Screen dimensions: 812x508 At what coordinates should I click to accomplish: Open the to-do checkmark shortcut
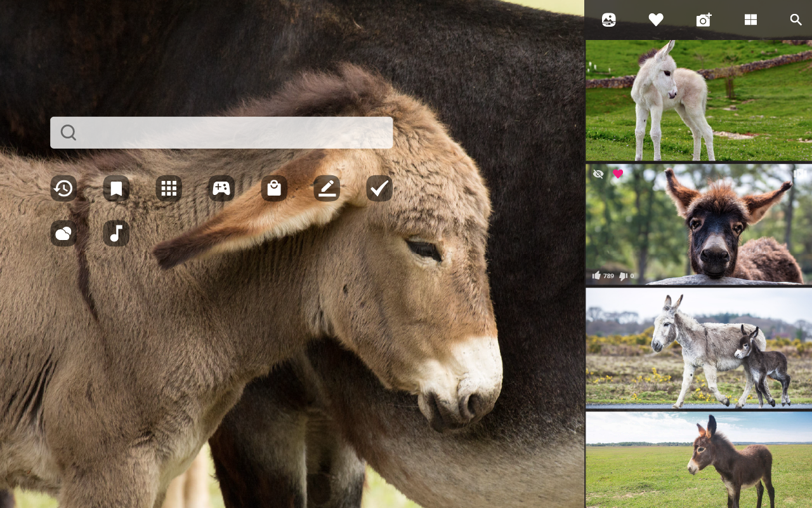tap(379, 188)
